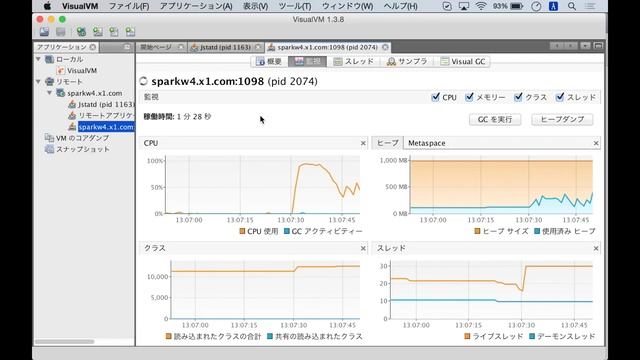Screen dimensions: 640x360
Task: Toggle the スレッド checkbox
Action: (x=560, y=97)
